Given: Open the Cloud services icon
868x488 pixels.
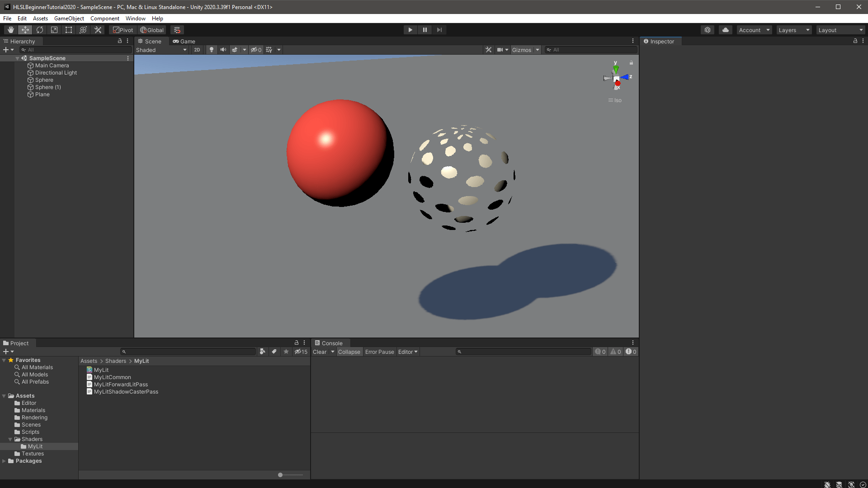Looking at the screenshot, I should pyautogui.click(x=726, y=30).
